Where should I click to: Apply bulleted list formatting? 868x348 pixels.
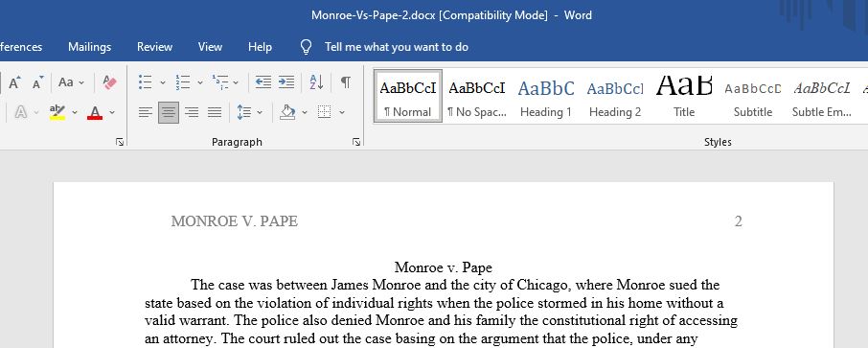pos(145,82)
